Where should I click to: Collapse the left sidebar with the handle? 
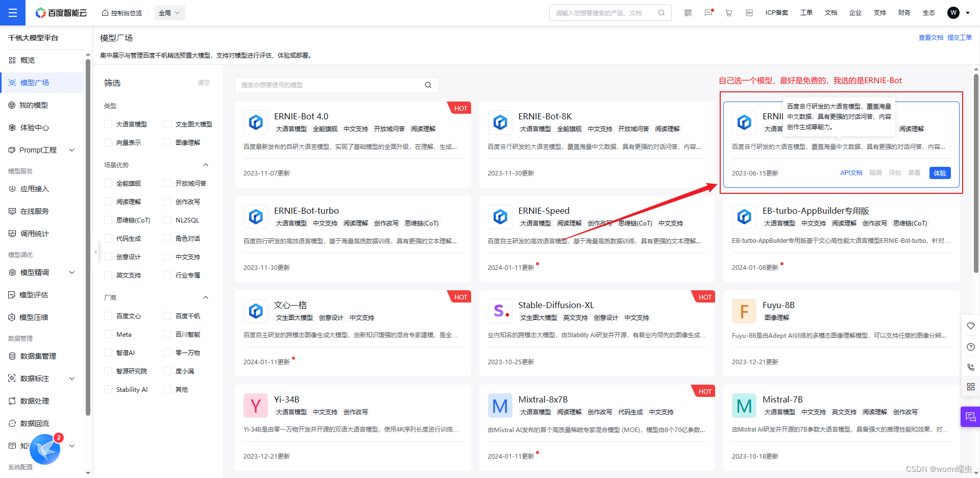point(95,251)
